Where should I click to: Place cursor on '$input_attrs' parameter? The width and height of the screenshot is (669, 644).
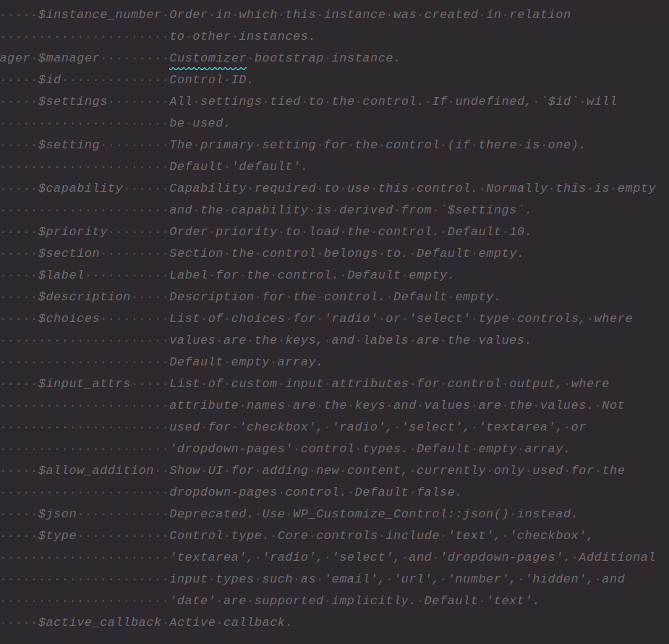[x=84, y=384]
